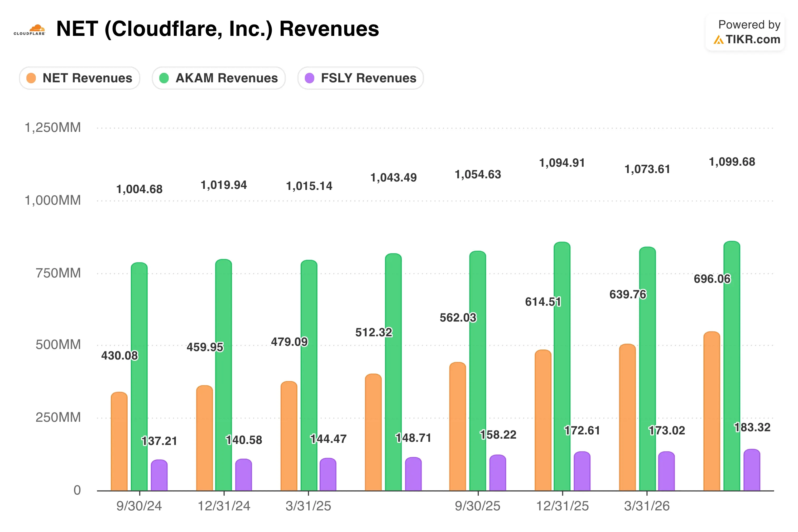Image resolution: width=798 pixels, height=532 pixels.
Task: Click the 250MM y-axis label
Action: (58, 417)
